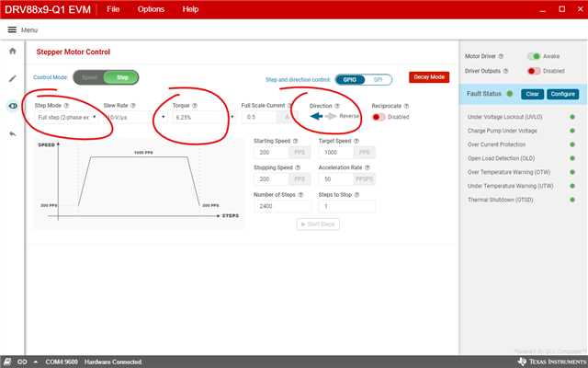Click the Acceleration Rate input field
This screenshot has width=588, height=368.
336,179
